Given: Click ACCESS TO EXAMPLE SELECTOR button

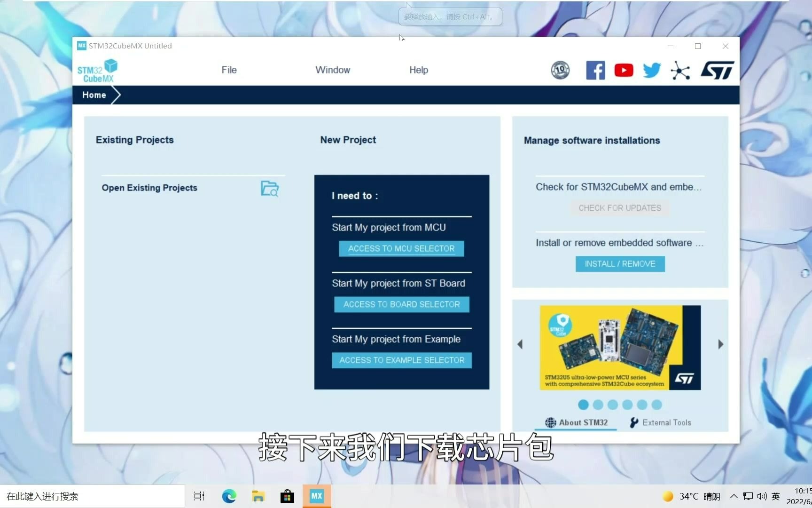Looking at the screenshot, I should [402, 360].
